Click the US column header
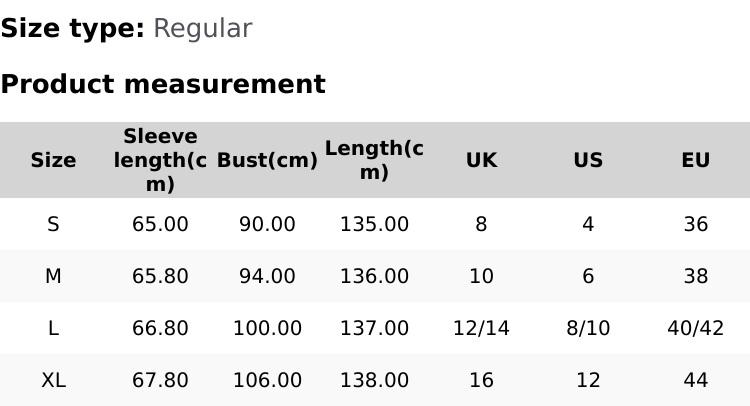The width and height of the screenshot is (750, 406). coord(588,160)
